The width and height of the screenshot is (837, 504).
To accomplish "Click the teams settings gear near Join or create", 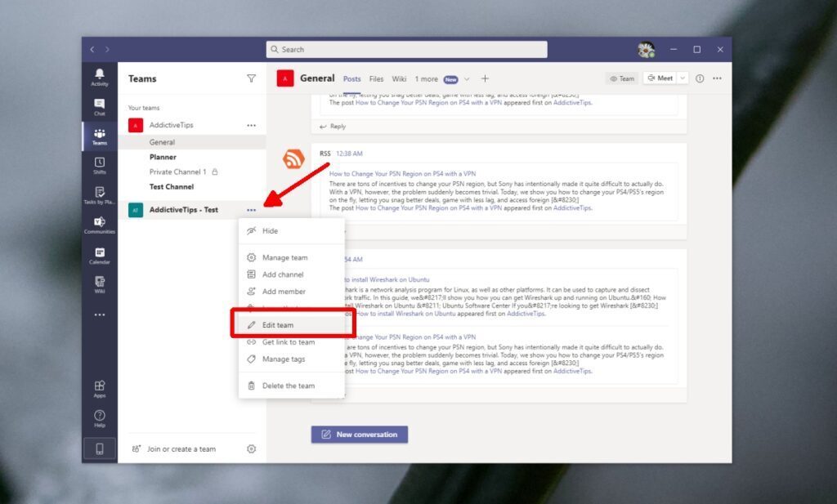I will click(252, 448).
